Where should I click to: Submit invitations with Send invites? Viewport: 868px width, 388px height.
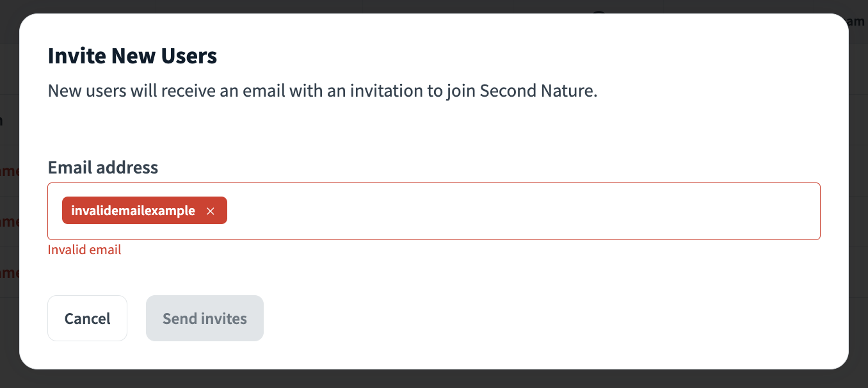(205, 318)
